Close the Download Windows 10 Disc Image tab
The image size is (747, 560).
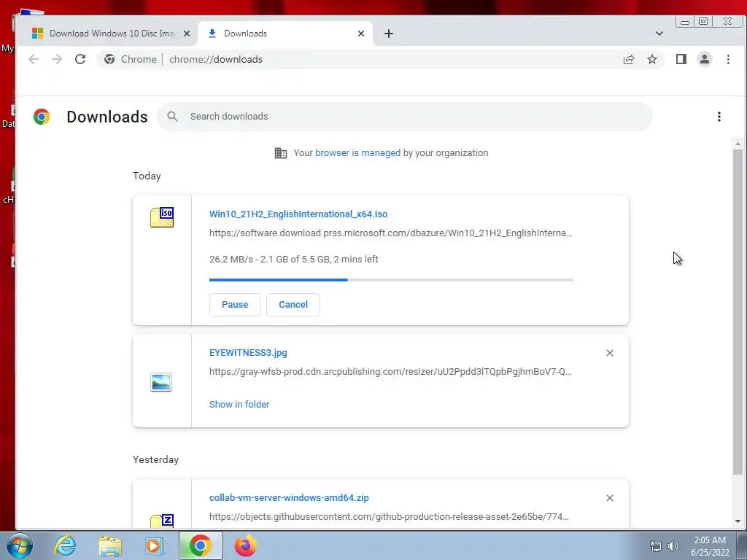(187, 34)
